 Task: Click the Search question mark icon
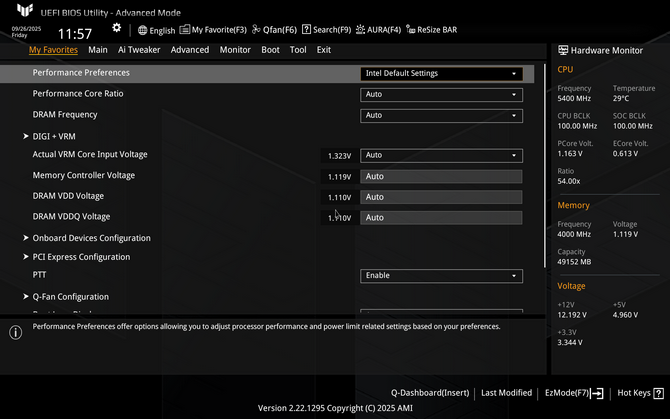[306, 29]
